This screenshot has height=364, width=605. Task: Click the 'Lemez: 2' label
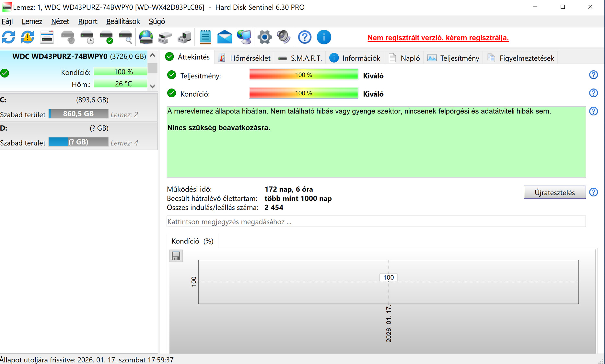[x=124, y=115]
